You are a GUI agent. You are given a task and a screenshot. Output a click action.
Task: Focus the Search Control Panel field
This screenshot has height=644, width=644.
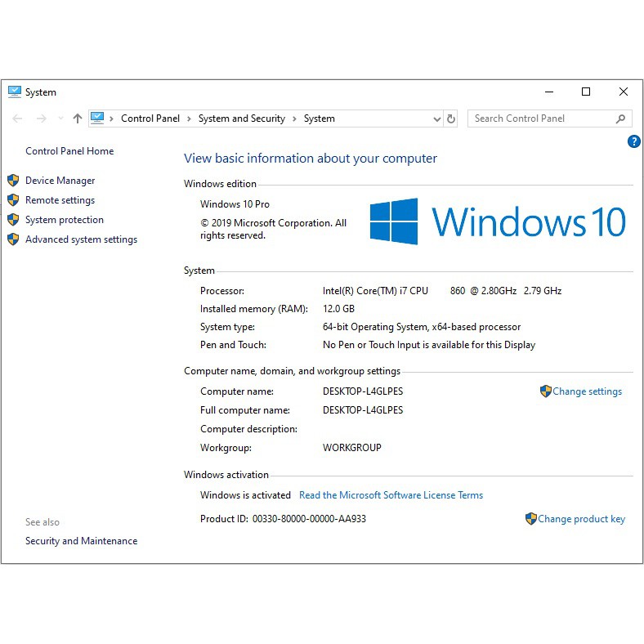coord(539,119)
